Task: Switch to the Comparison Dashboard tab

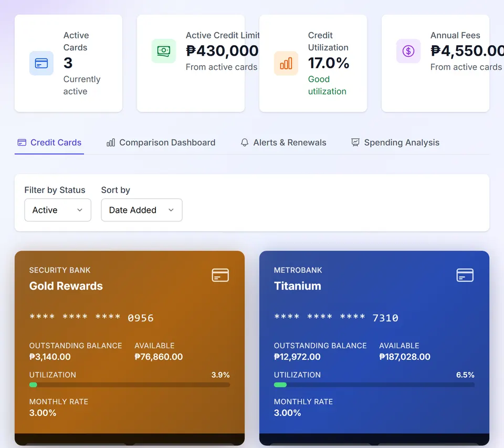Action: [x=161, y=142]
